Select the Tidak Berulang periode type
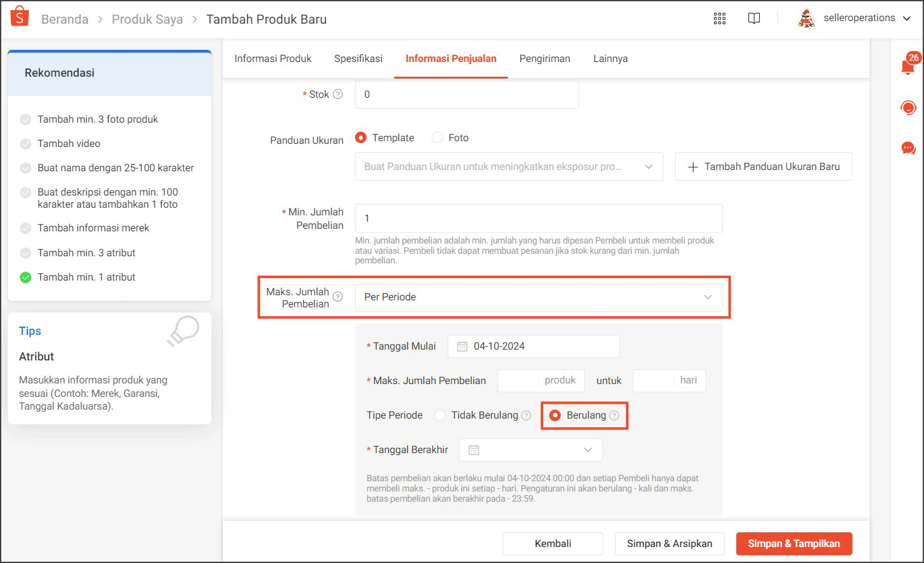 pyautogui.click(x=440, y=415)
